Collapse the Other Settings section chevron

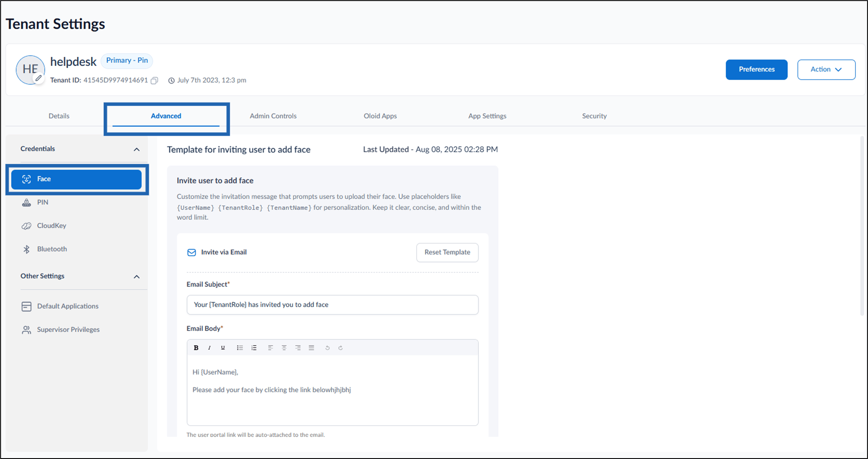tap(136, 277)
